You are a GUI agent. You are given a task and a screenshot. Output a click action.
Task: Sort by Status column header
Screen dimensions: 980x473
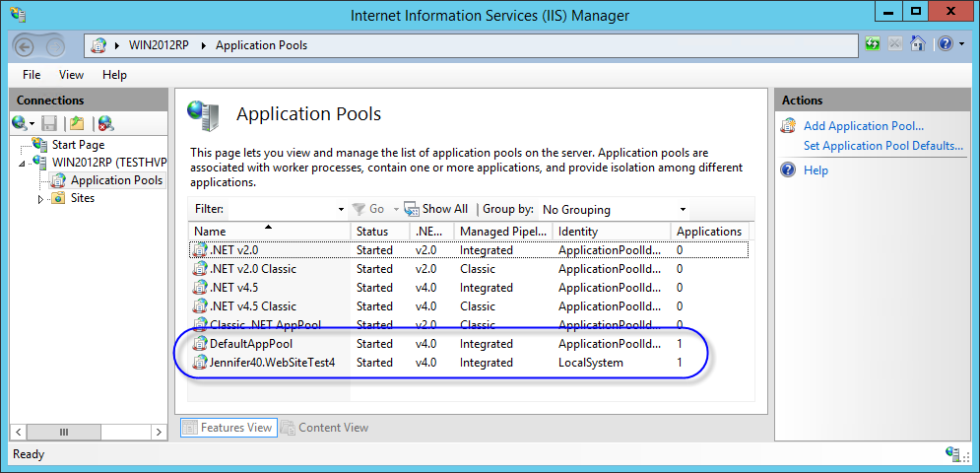coord(380,231)
